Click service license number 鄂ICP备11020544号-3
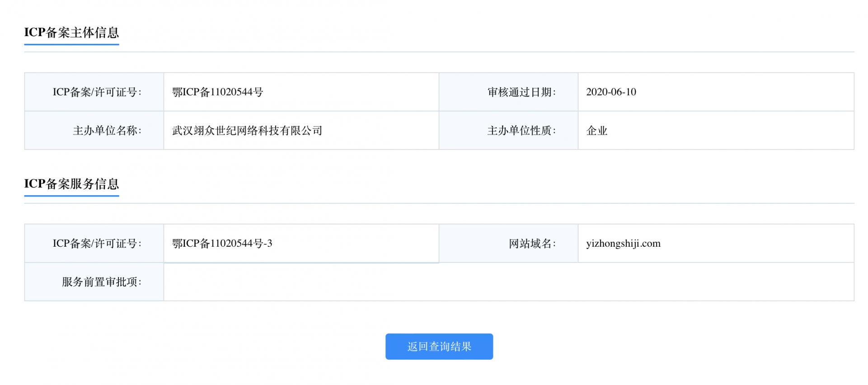The width and height of the screenshot is (868, 385). pos(222,244)
